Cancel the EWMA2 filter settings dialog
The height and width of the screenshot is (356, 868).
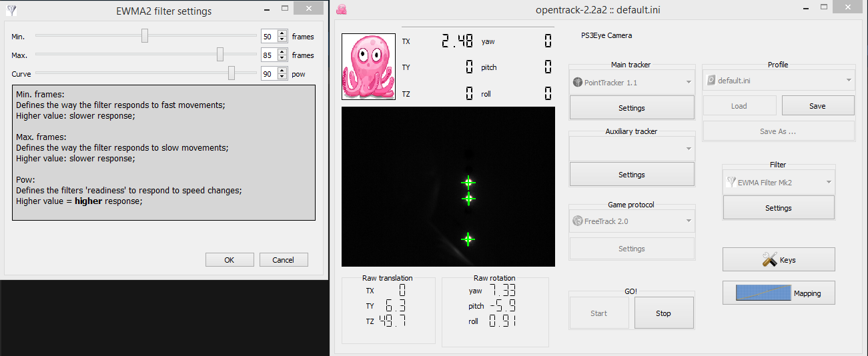click(x=284, y=260)
